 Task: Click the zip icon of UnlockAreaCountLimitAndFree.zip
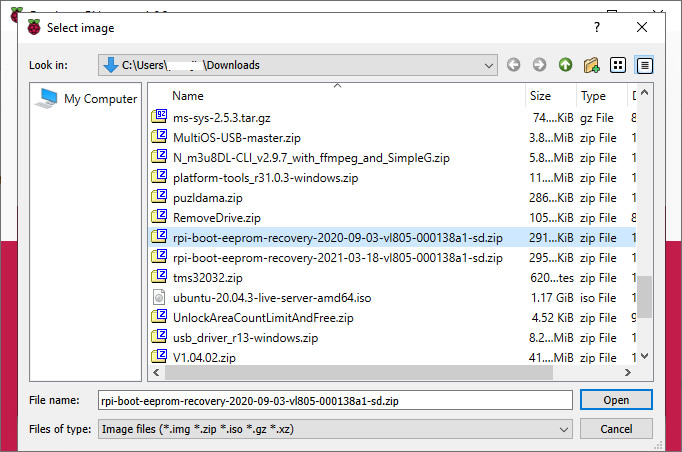pos(159,316)
